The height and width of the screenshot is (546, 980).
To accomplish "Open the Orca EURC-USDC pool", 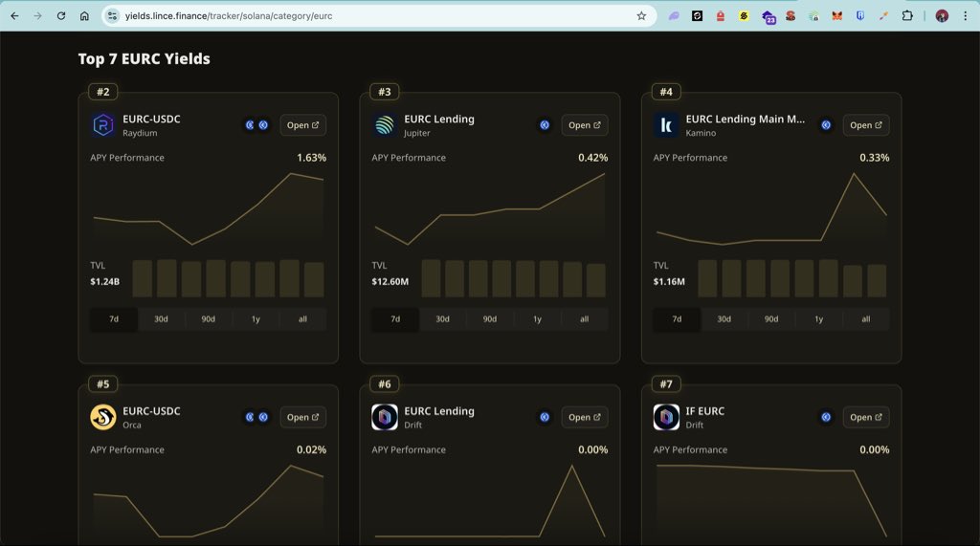I will [302, 417].
